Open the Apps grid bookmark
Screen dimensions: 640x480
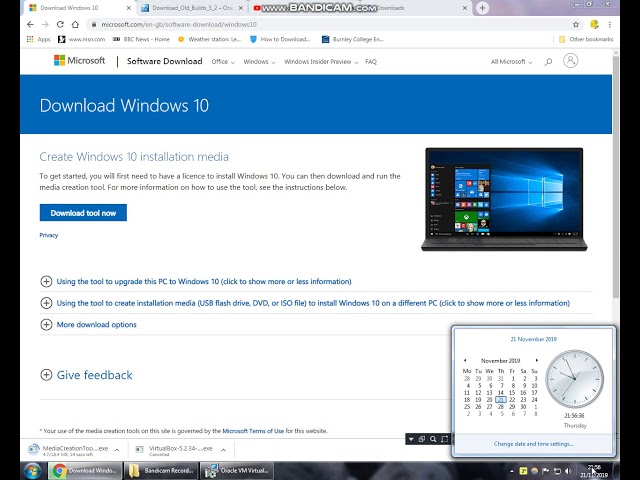point(38,39)
